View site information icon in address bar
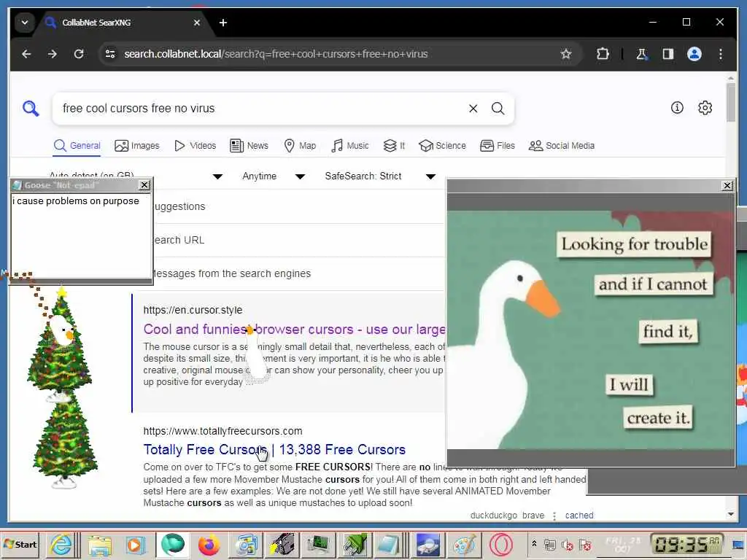The image size is (747, 560). coord(110,54)
